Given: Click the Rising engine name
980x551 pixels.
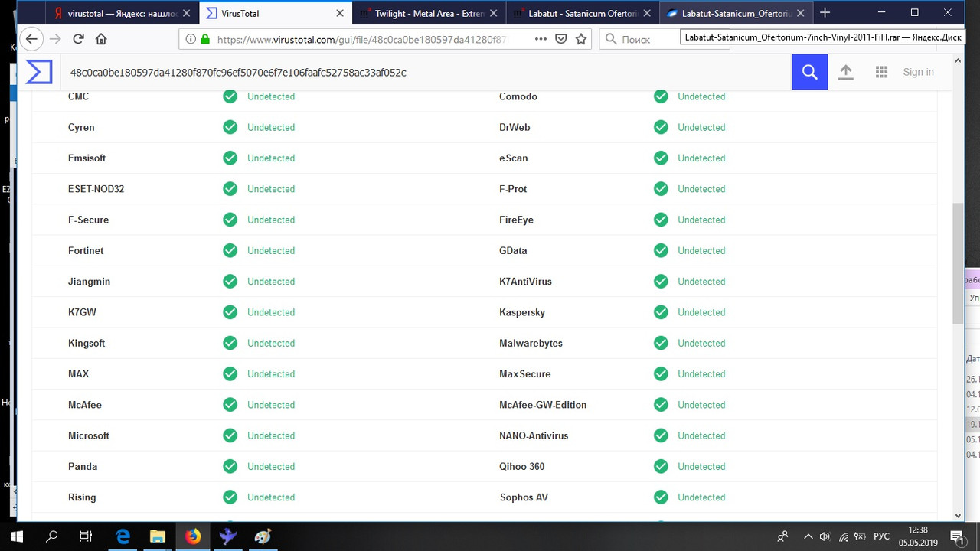Looking at the screenshot, I should point(82,497).
